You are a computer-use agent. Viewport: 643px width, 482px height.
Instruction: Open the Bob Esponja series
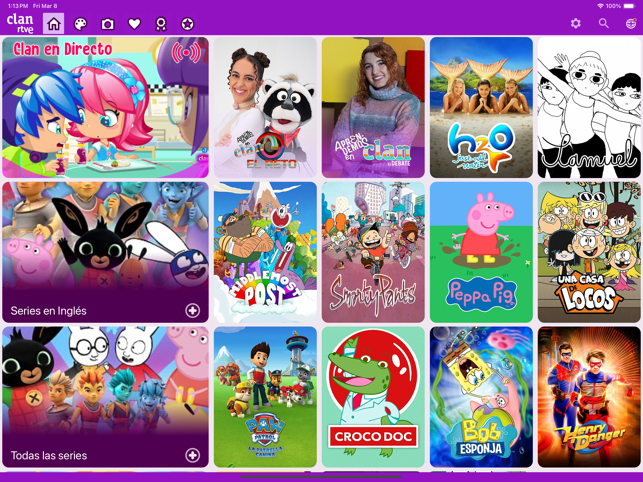click(481, 397)
